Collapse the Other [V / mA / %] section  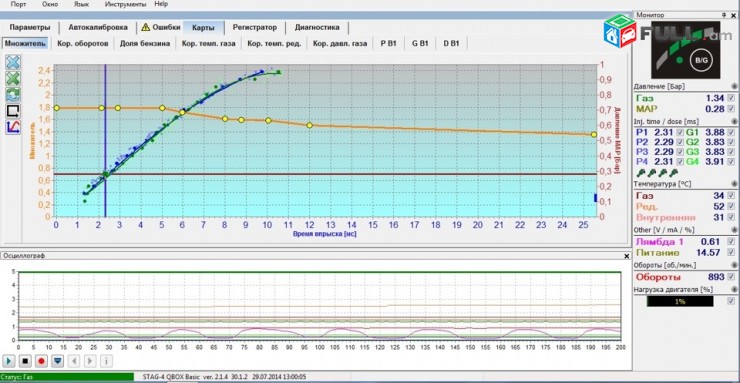click(733, 230)
